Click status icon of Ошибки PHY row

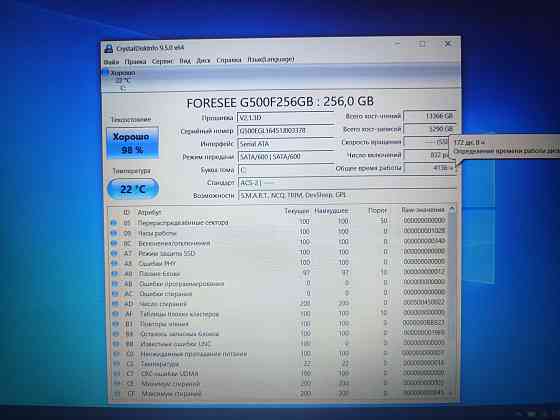pos(115,264)
